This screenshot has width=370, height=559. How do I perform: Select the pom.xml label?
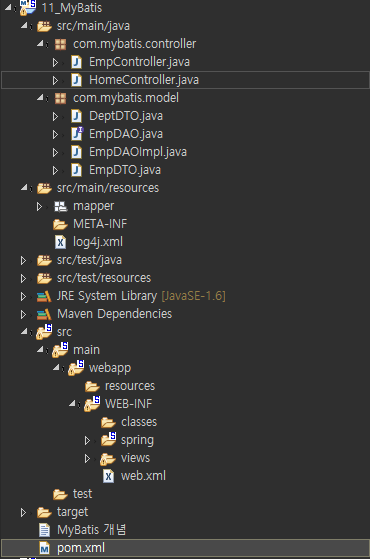point(81,548)
